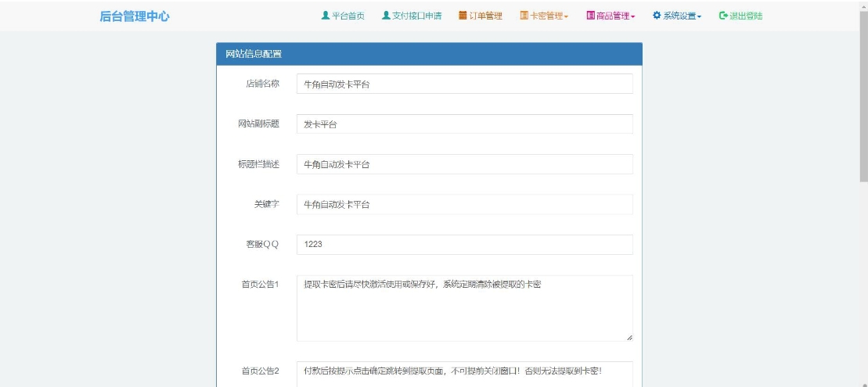868x387 pixels.
Task: Click the gear icon for 系统设置
Action: pyautogui.click(x=657, y=16)
